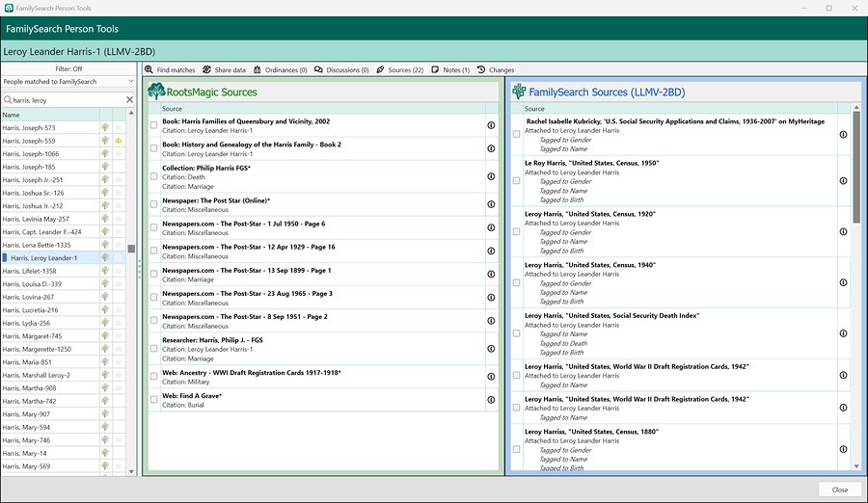Select Harris, Joshua Sr.-126 in people list
Image resolution: width=868 pixels, height=503 pixels.
50,193
